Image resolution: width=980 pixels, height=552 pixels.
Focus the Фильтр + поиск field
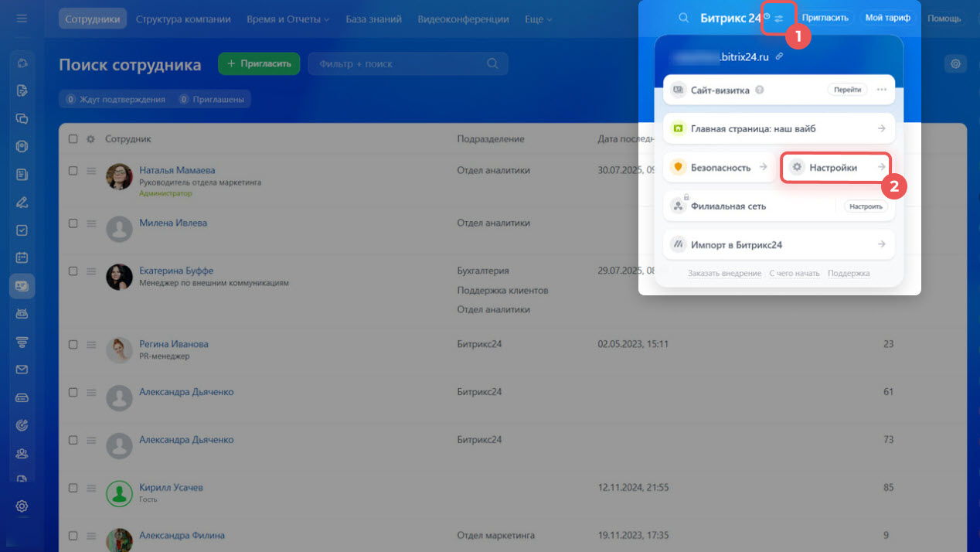point(408,64)
